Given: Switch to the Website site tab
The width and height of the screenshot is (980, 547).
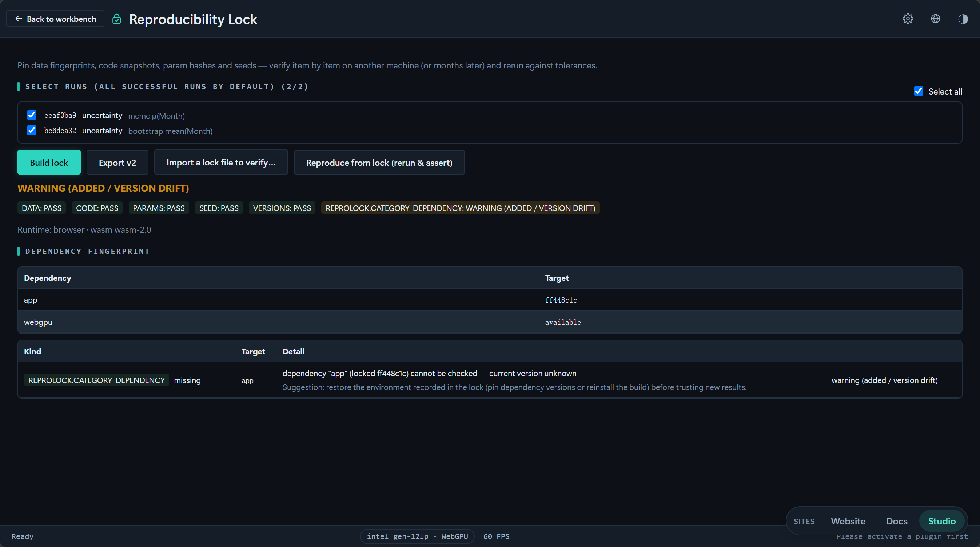Looking at the screenshot, I should pos(848,521).
